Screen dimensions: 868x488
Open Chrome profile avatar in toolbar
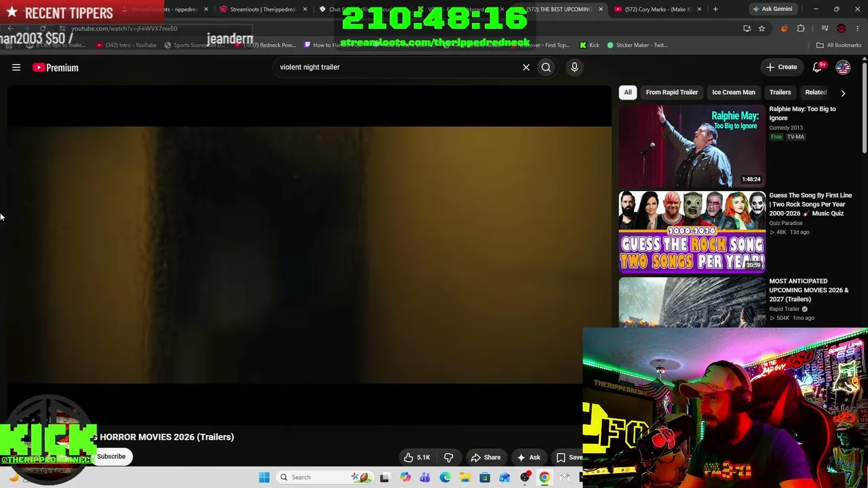point(842,28)
